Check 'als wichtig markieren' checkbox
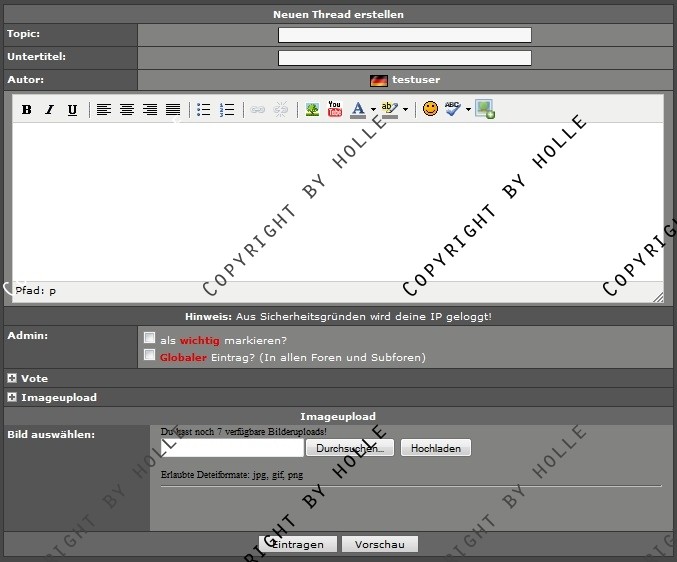The width and height of the screenshot is (677, 562). pyautogui.click(x=149, y=338)
